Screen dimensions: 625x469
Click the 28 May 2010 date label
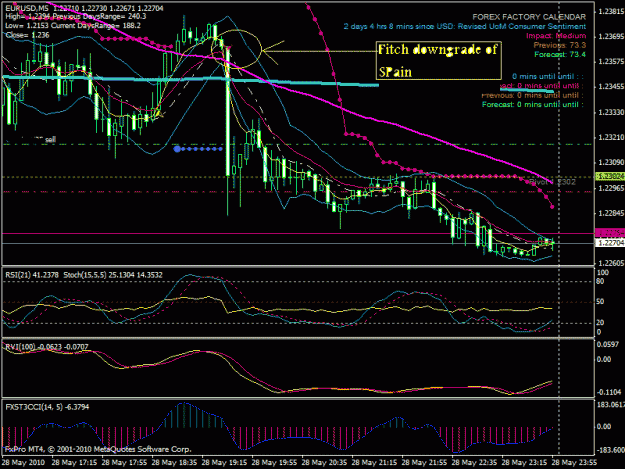click(24, 463)
